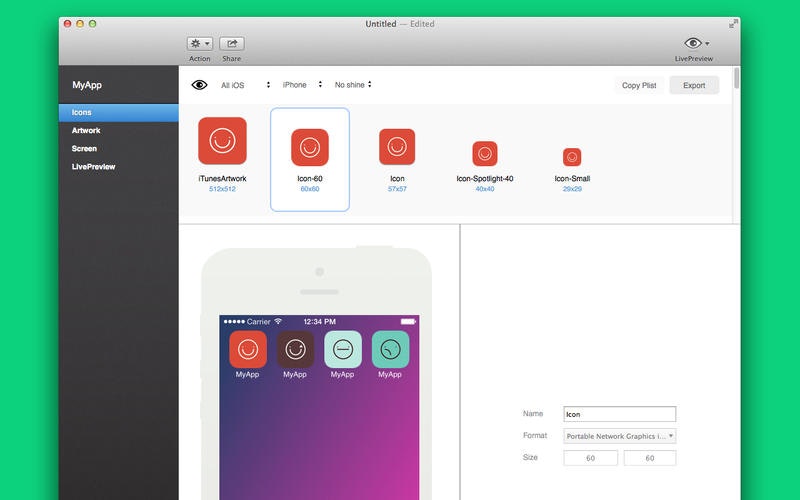This screenshot has width=800, height=500.
Task: Click the 29x29 size label
Action: [572, 189]
